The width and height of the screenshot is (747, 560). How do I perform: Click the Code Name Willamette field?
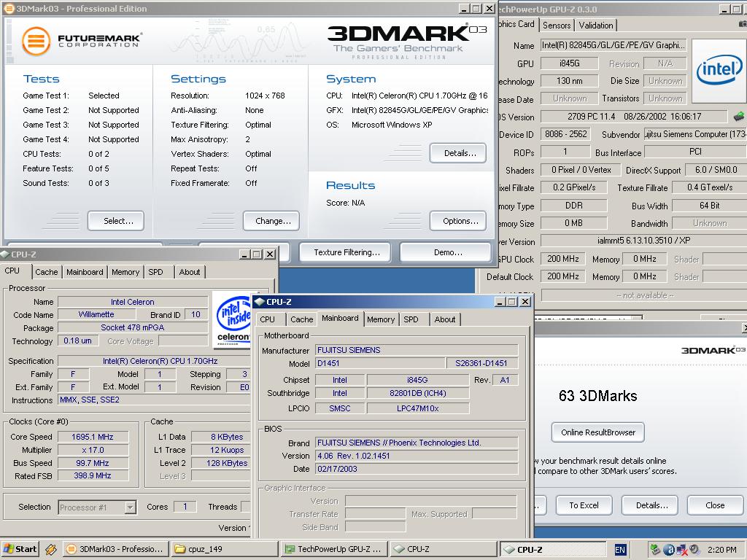click(x=97, y=314)
